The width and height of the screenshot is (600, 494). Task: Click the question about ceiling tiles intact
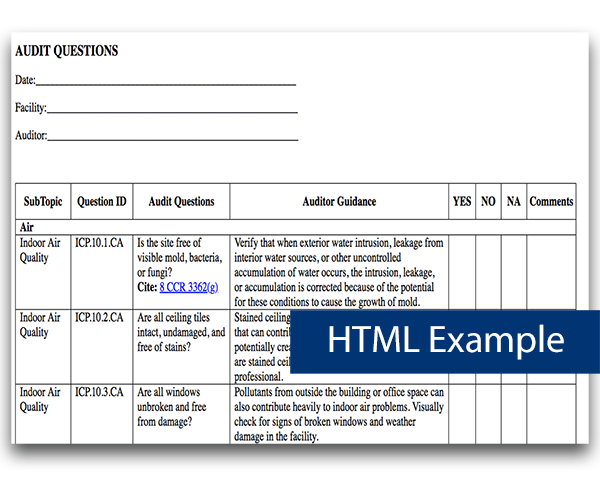181,332
